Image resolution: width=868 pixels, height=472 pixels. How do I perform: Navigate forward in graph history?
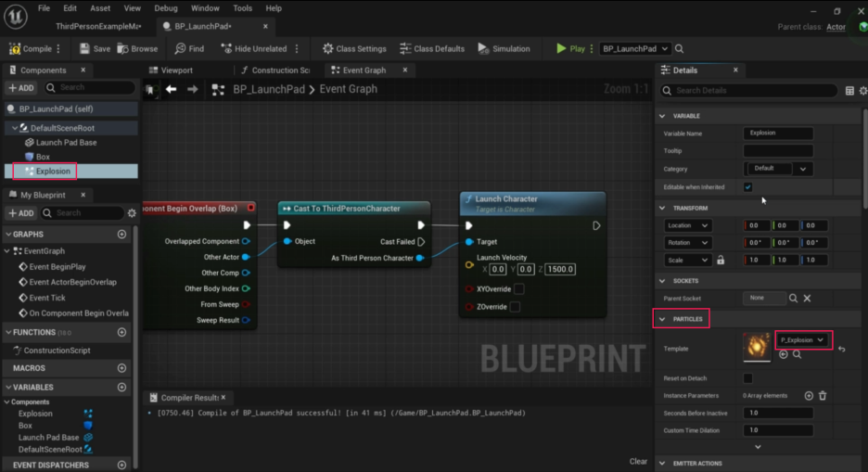192,89
